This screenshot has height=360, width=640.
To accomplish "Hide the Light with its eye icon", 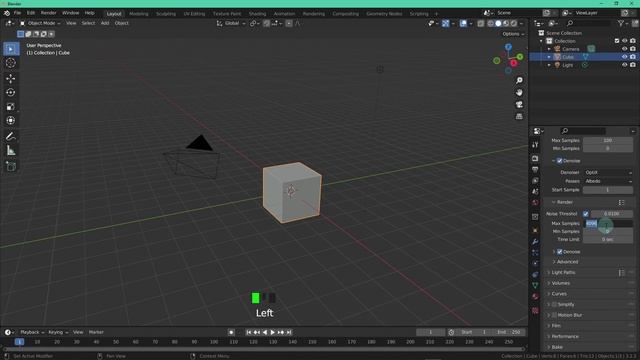I will point(624,65).
